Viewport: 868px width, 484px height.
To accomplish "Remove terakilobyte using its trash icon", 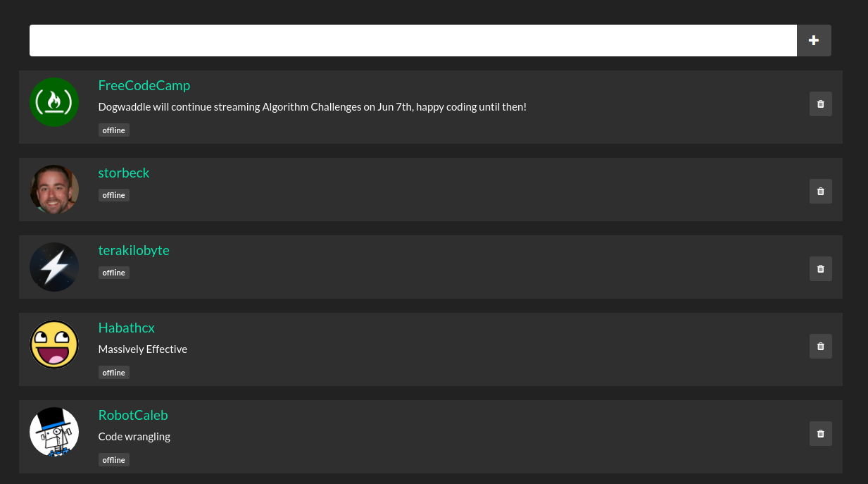I will (x=821, y=269).
